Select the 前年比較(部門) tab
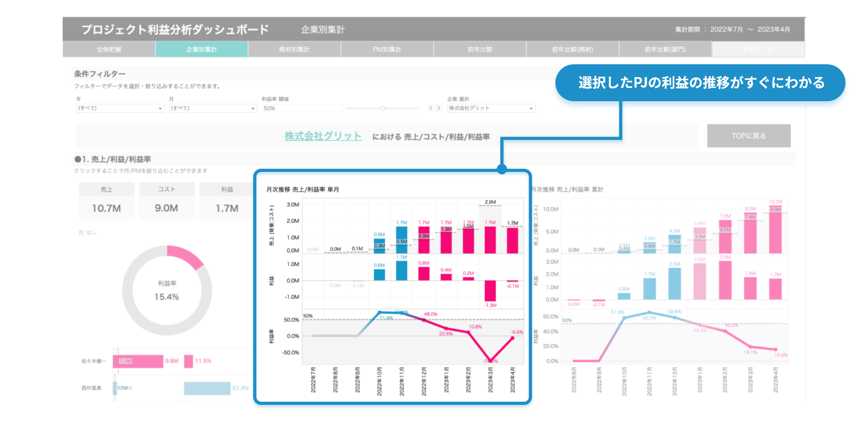This screenshot has height=421, width=868. [665, 49]
